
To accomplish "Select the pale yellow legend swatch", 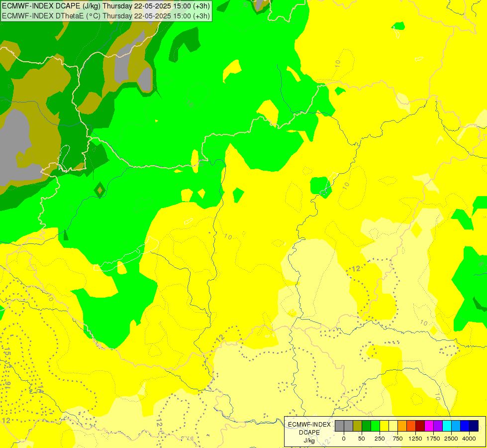I will pyautogui.click(x=393, y=426).
